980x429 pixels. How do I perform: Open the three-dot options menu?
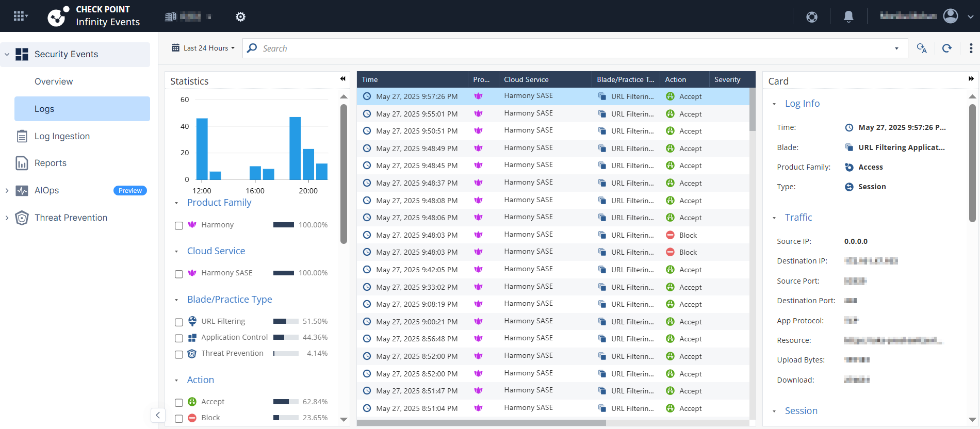pos(971,48)
